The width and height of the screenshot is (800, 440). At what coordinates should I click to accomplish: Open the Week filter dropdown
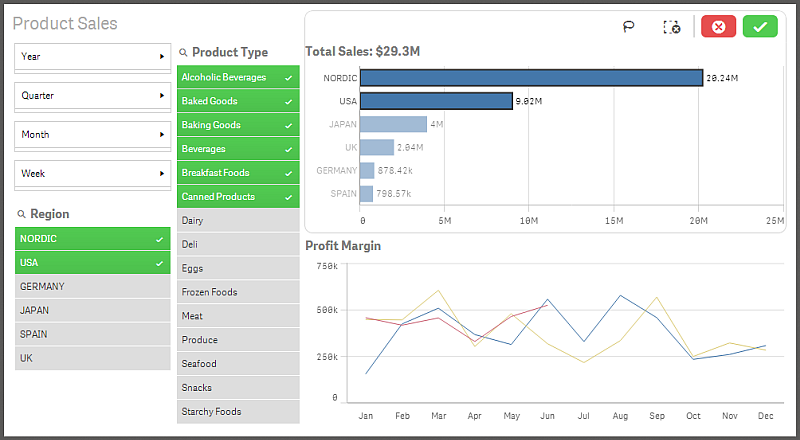click(92, 174)
